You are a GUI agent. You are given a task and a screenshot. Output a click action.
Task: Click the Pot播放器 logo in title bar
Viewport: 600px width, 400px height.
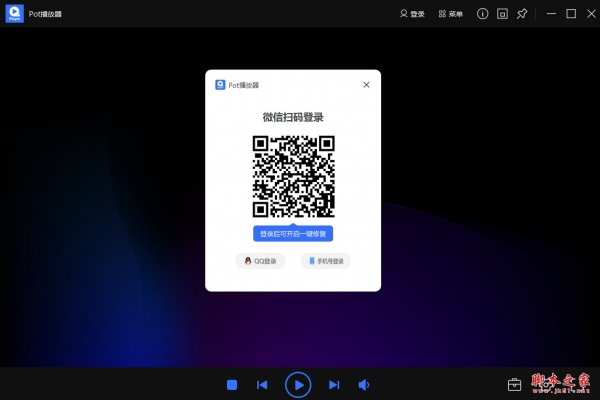point(15,13)
